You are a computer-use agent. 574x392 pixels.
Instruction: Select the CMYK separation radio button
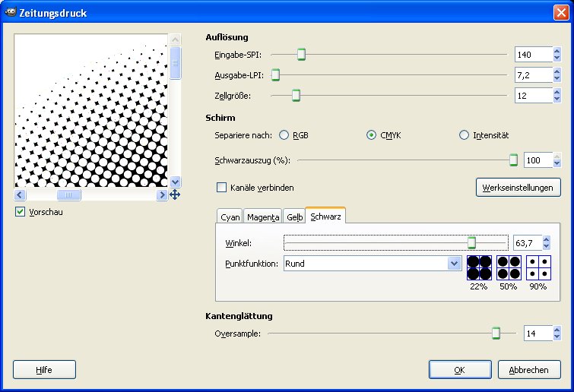pyautogui.click(x=371, y=135)
